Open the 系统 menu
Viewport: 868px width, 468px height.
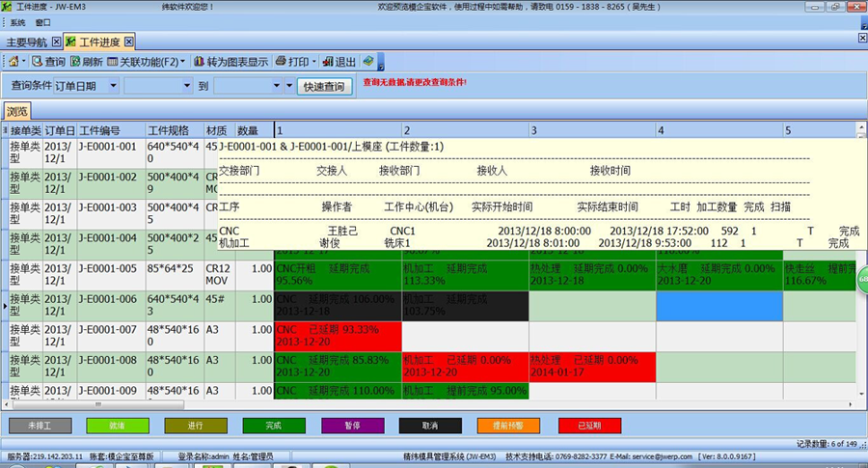(x=17, y=23)
